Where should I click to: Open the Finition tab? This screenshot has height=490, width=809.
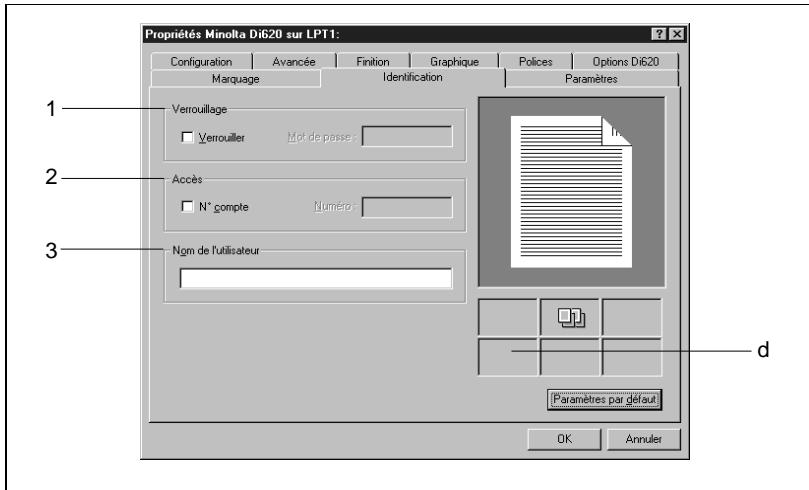[373, 61]
